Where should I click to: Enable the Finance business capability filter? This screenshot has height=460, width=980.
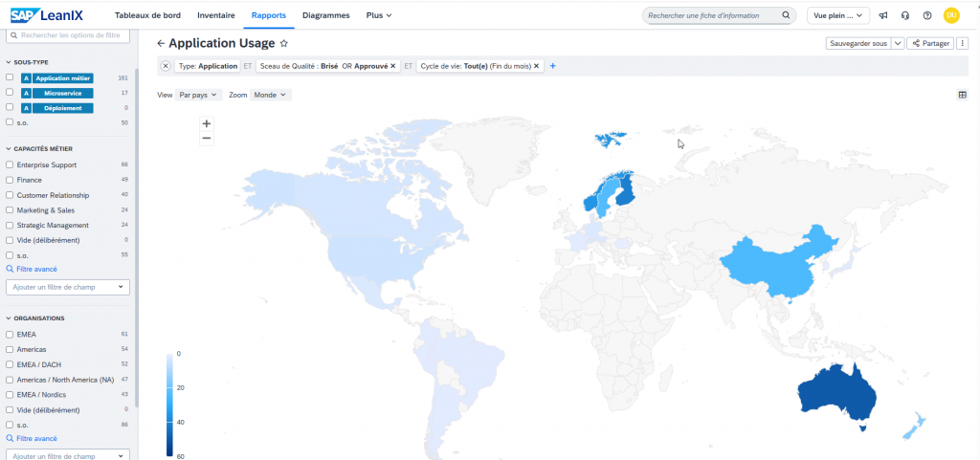tap(10, 180)
